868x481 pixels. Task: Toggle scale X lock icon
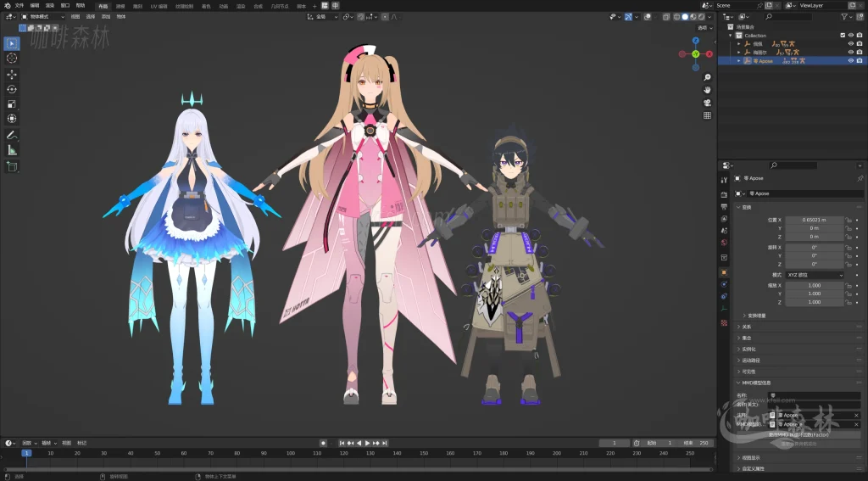pyautogui.click(x=849, y=285)
